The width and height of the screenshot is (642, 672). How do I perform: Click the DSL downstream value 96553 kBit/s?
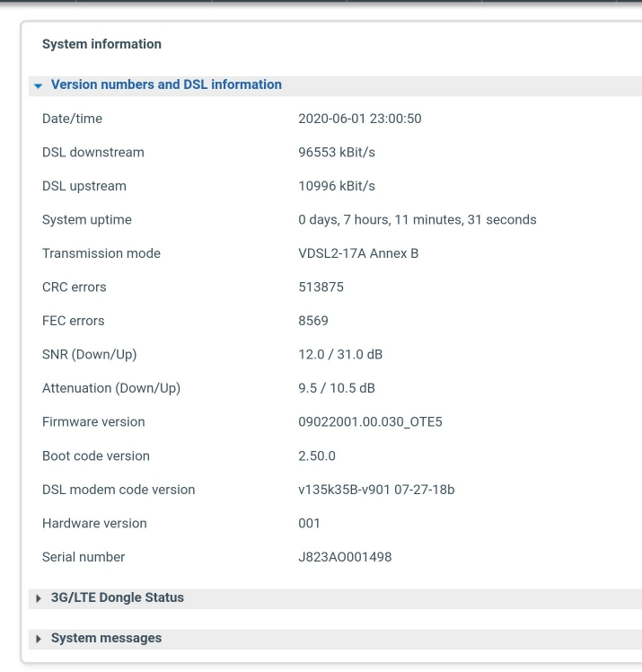coord(337,153)
